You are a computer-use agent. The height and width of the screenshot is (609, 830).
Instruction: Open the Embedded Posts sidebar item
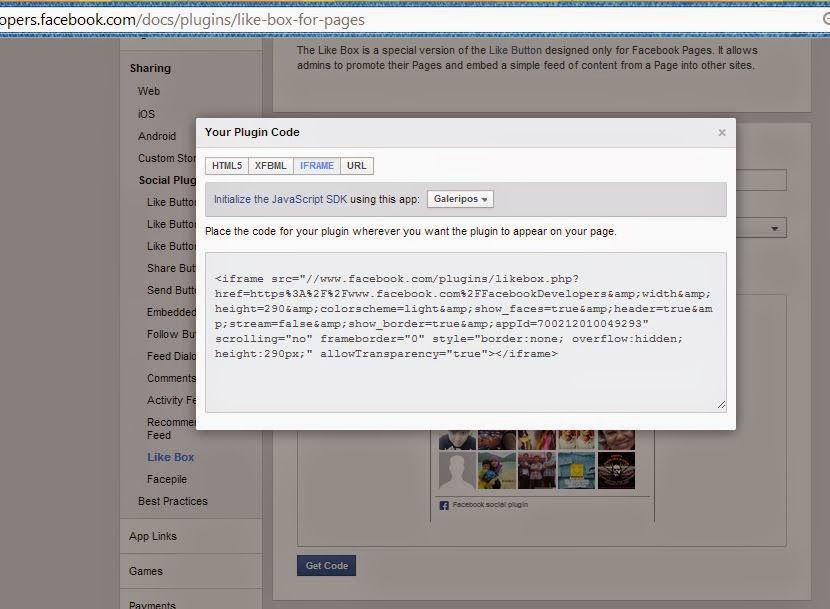172,312
